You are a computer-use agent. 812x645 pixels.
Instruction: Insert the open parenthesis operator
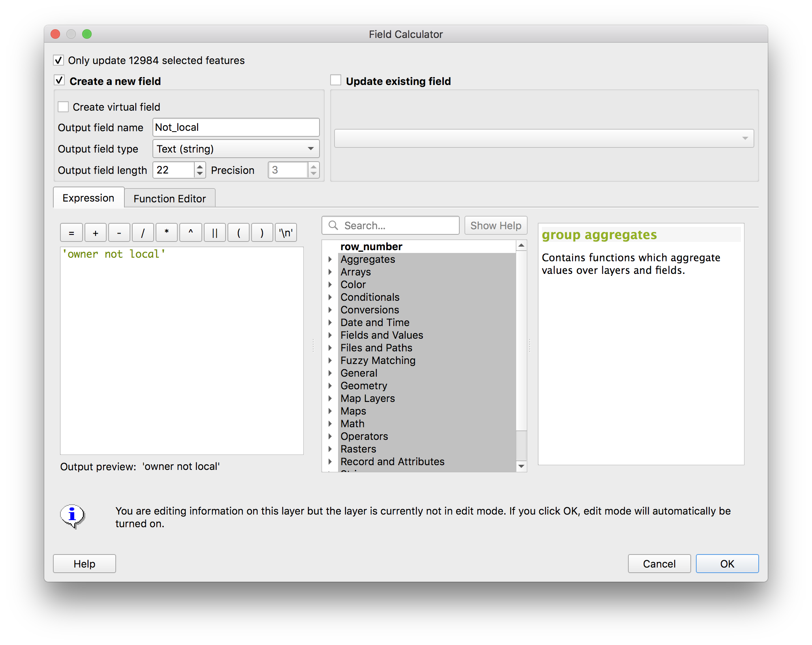[238, 233]
